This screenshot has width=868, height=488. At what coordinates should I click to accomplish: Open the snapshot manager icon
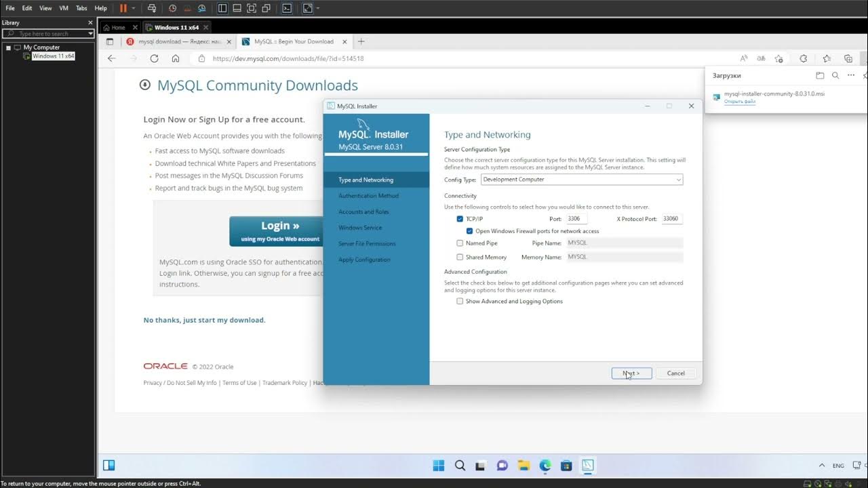tap(201, 8)
